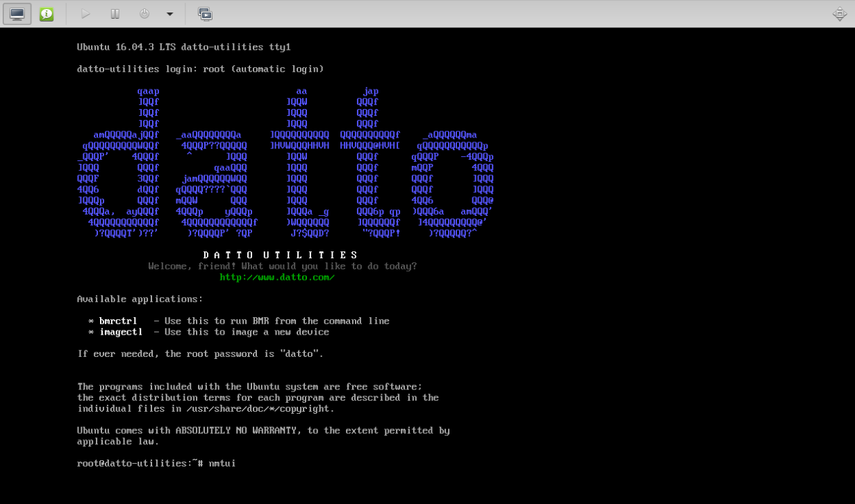Open the snapshot manager icon
This screenshot has width=855, height=504.
pos(205,14)
